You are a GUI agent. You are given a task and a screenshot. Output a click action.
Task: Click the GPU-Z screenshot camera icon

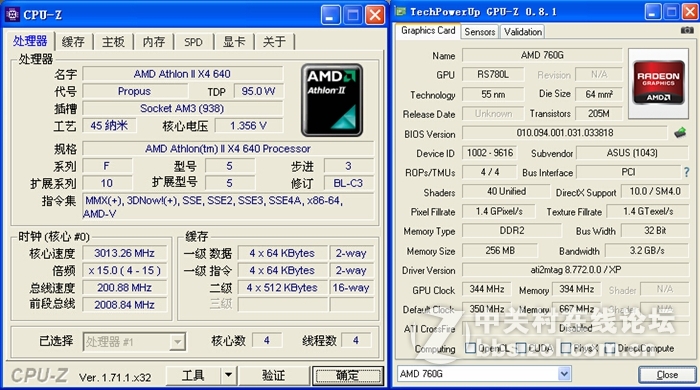[x=687, y=30]
